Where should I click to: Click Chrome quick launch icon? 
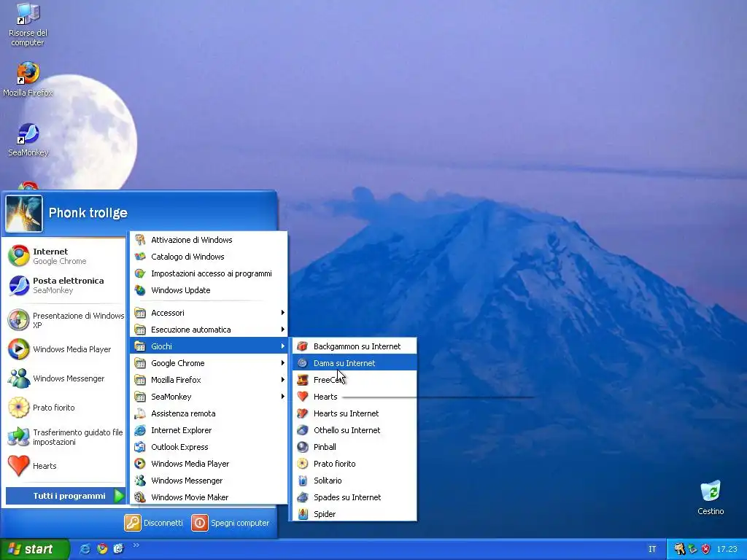[102, 548]
